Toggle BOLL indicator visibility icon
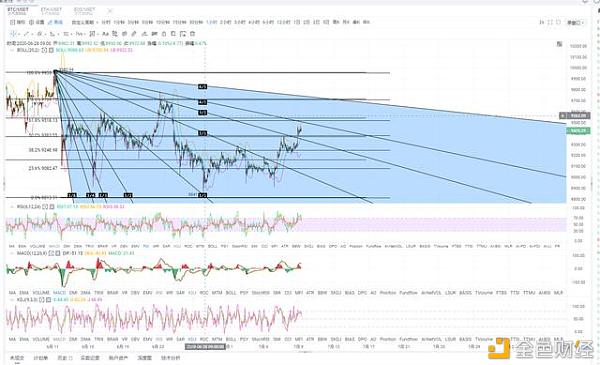Image resolution: width=600 pixels, height=365 pixels. [x=44, y=50]
